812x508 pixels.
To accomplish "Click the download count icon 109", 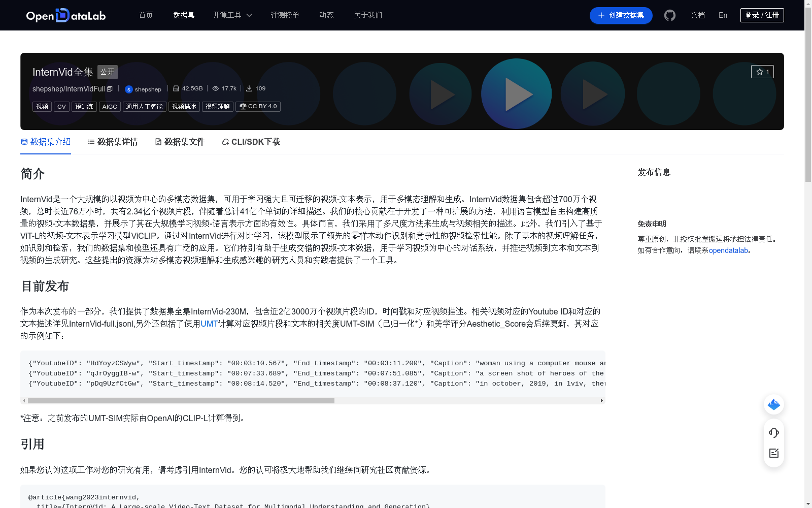I will [x=249, y=88].
